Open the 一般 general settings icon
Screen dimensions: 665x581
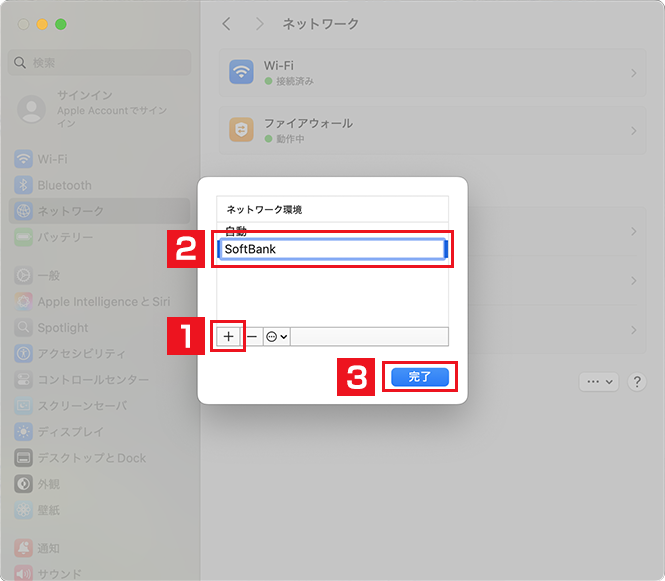(x=23, y=275)
